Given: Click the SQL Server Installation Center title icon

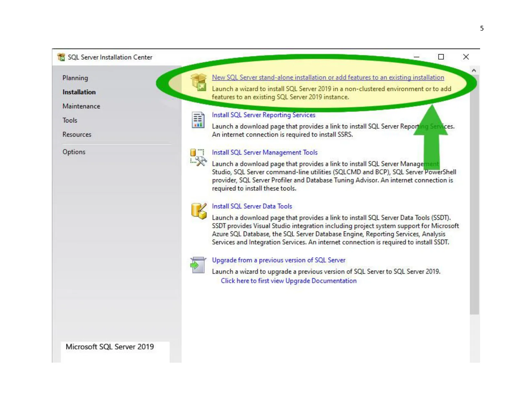Looking at the screenshot, I should pos(61,57).
